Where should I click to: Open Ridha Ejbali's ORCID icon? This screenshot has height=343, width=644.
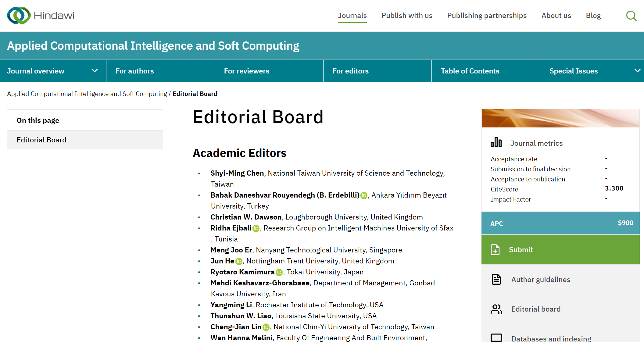point(256,228)
